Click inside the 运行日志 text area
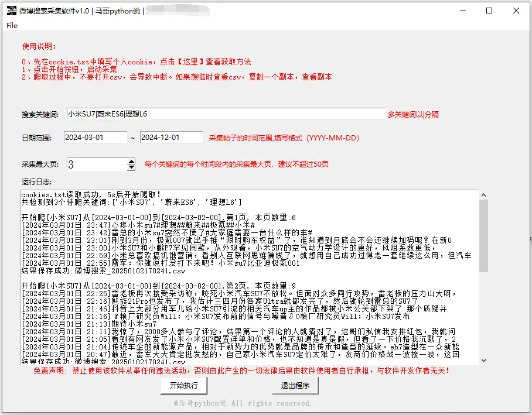 click(246, 275)
